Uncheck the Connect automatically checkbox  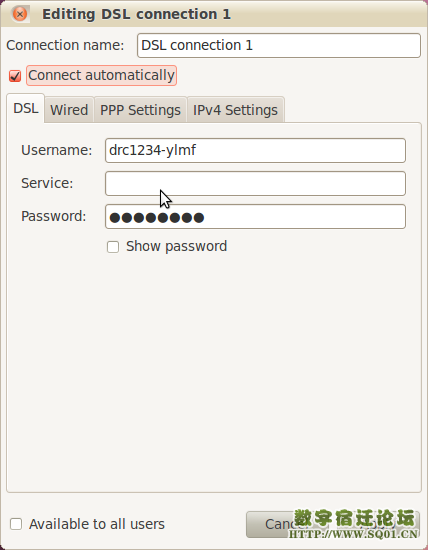15,76
